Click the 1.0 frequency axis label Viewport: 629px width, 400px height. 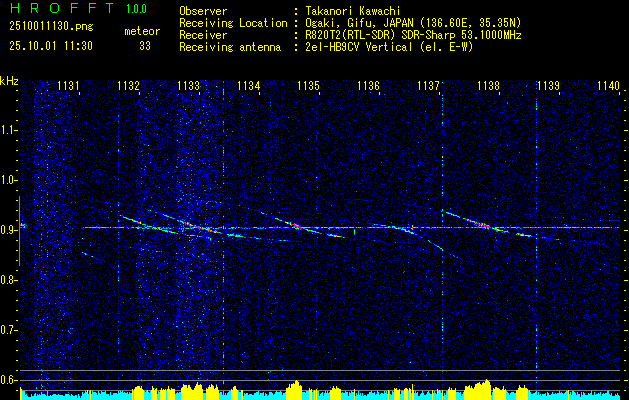(8, 180)
